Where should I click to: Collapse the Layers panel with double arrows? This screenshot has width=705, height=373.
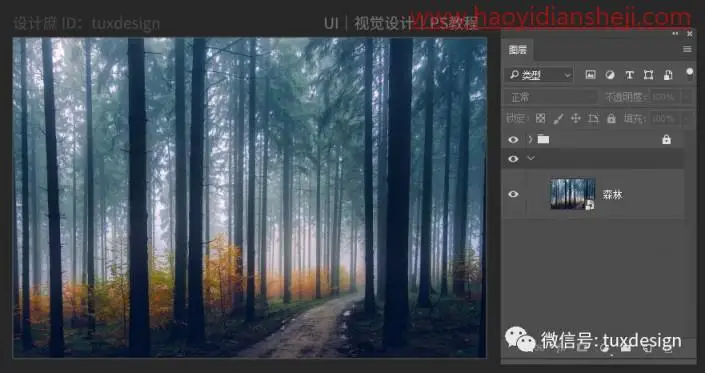coord(675,34)
